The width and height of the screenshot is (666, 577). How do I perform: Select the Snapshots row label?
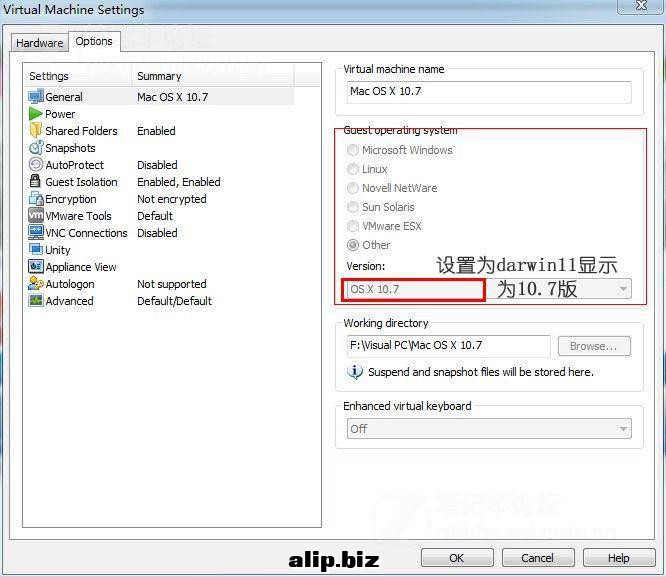click(71, 148)
